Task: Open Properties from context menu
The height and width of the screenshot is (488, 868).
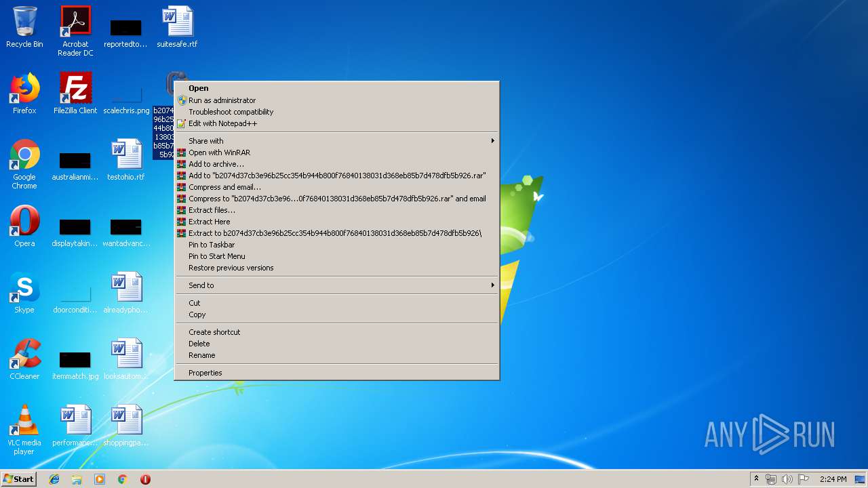Action: click(336, 373)
